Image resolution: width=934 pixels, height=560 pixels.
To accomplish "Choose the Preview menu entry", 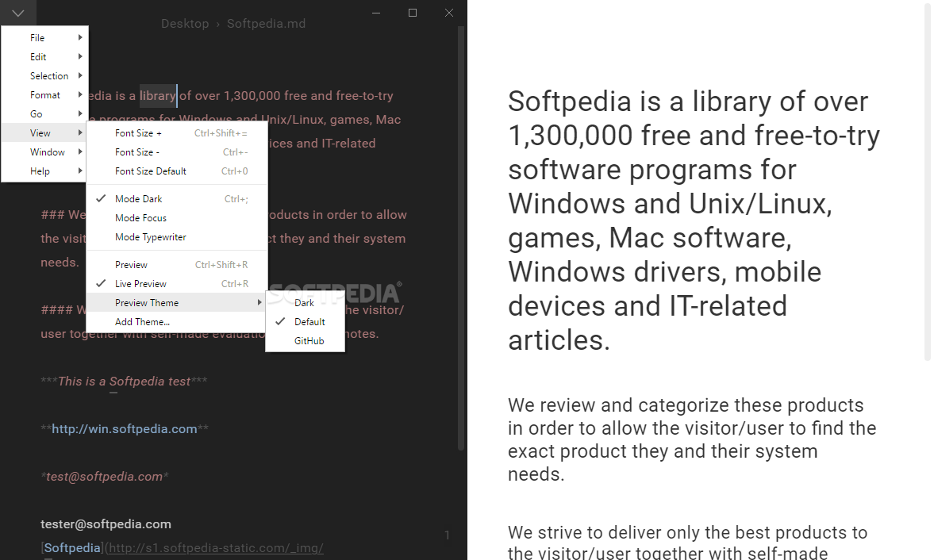I will coord(177,265).
